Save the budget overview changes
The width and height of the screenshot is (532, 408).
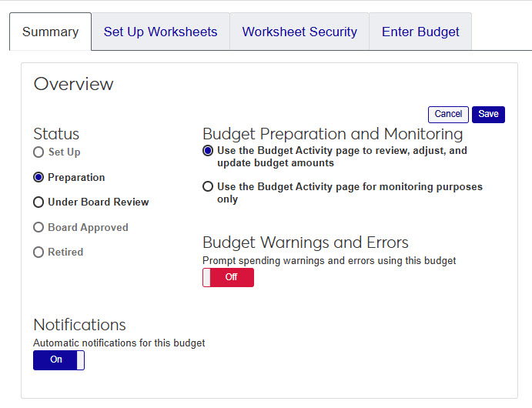pyautogui.click(x=488, y=114)
